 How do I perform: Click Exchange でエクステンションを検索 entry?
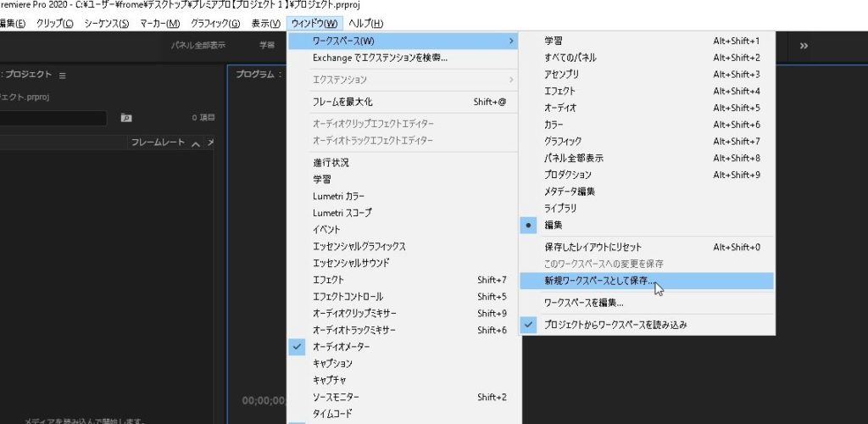pos(380,58)
